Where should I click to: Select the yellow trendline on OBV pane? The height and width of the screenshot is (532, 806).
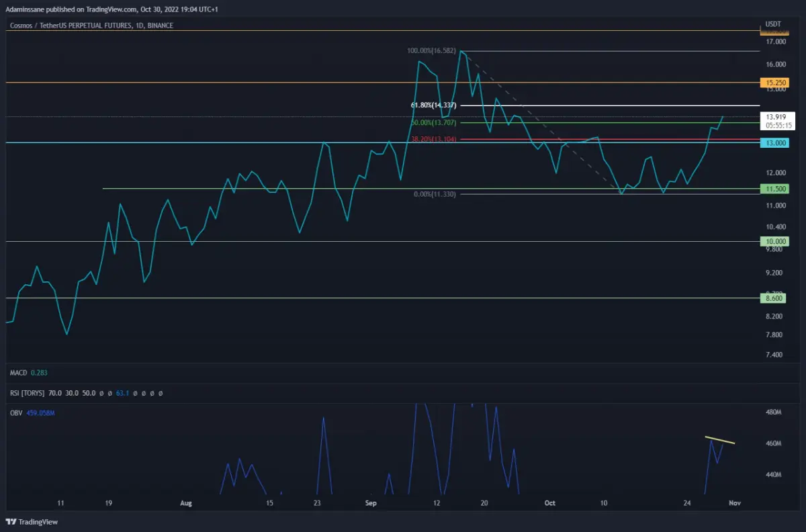tap(720, 440)
